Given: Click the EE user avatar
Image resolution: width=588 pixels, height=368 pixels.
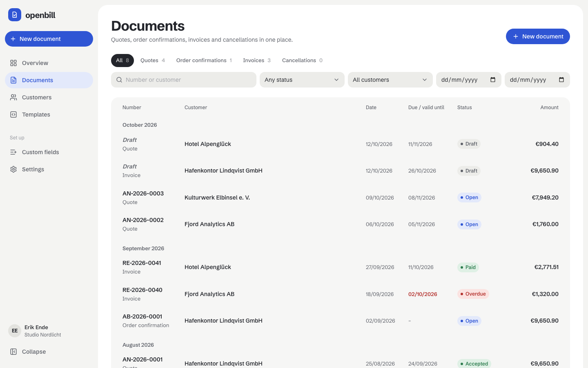Looking at the screenshot, I should tap(15, 331).
